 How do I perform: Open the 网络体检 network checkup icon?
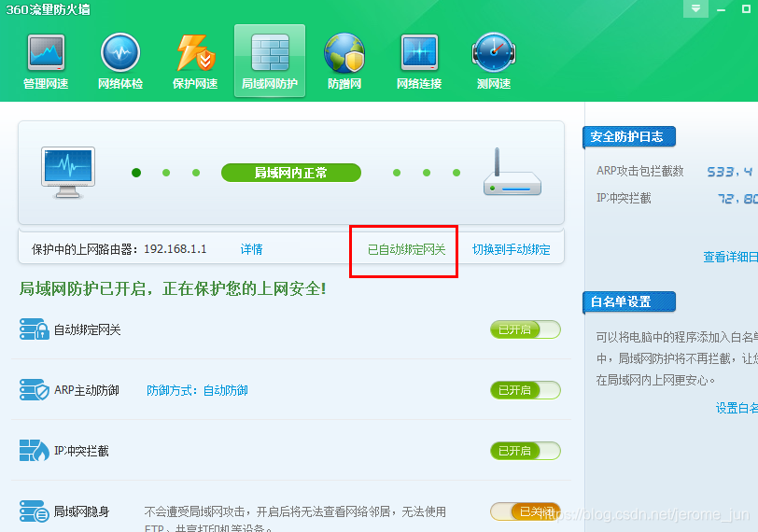coord(120,62)
